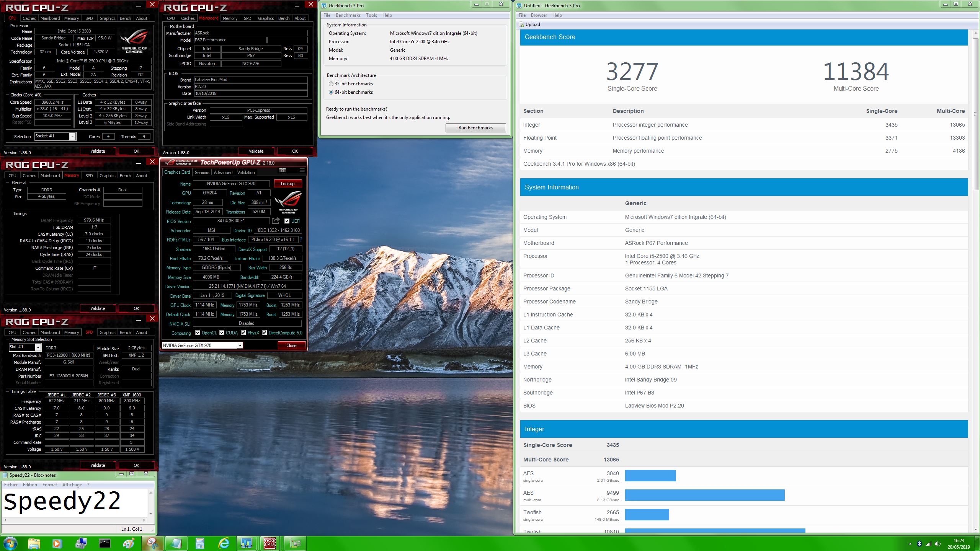Open the Bench tab in the top-left CPU-Z window

coord(125,18)
